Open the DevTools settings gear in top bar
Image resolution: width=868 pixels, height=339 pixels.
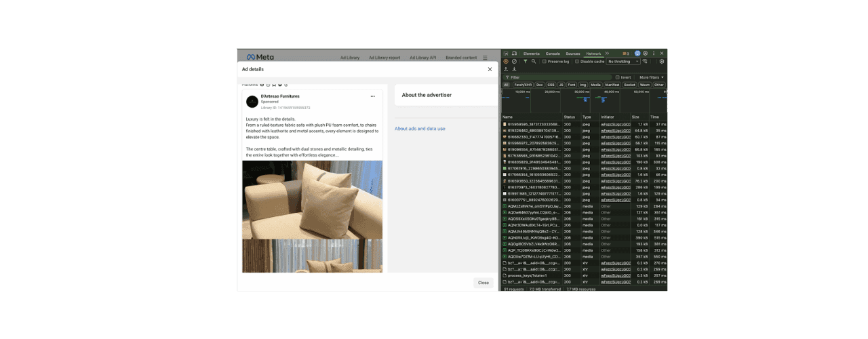645,54
